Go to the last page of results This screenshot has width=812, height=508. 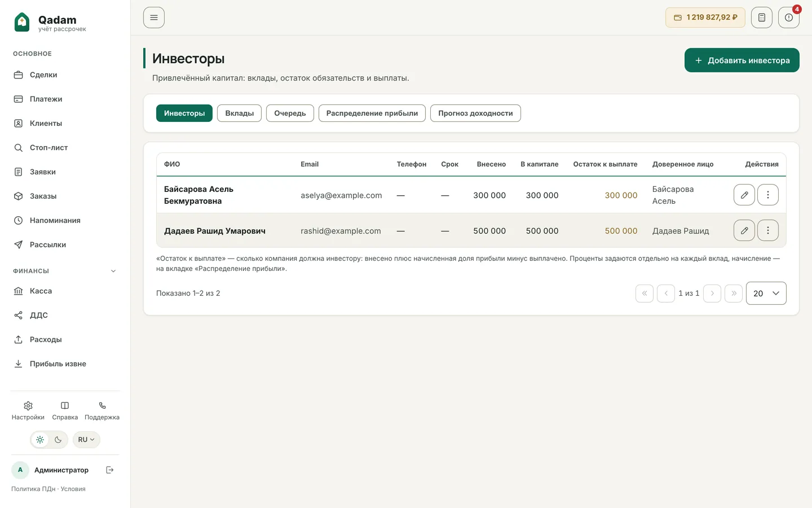pyautogui.click(x=734, y=293)
